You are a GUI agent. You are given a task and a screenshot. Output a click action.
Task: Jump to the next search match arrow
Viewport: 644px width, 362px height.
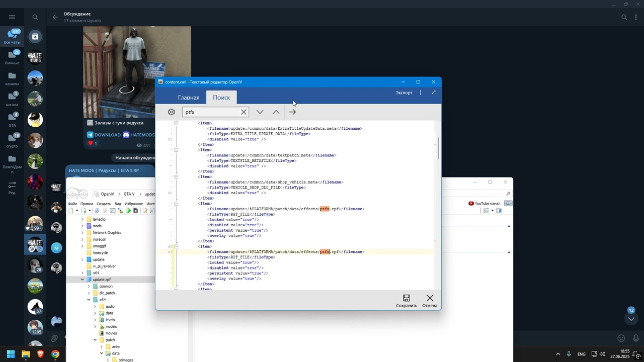click(x=260, y=112)
